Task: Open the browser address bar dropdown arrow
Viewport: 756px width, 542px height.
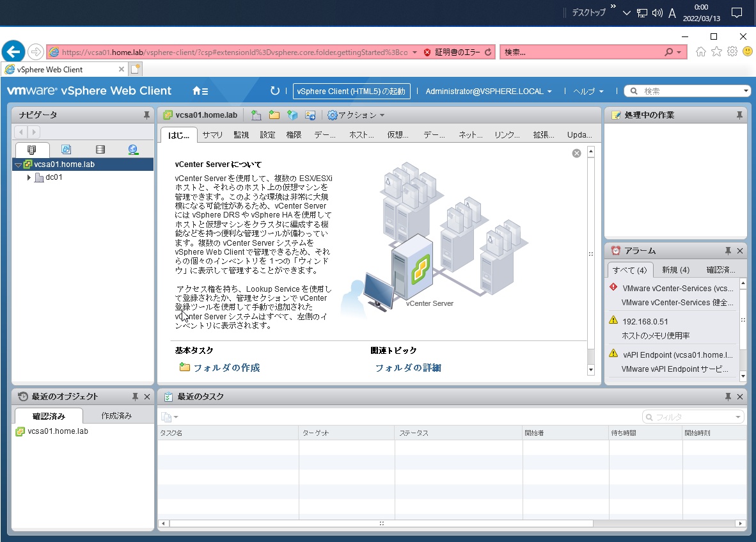Action: coord(414,52)
